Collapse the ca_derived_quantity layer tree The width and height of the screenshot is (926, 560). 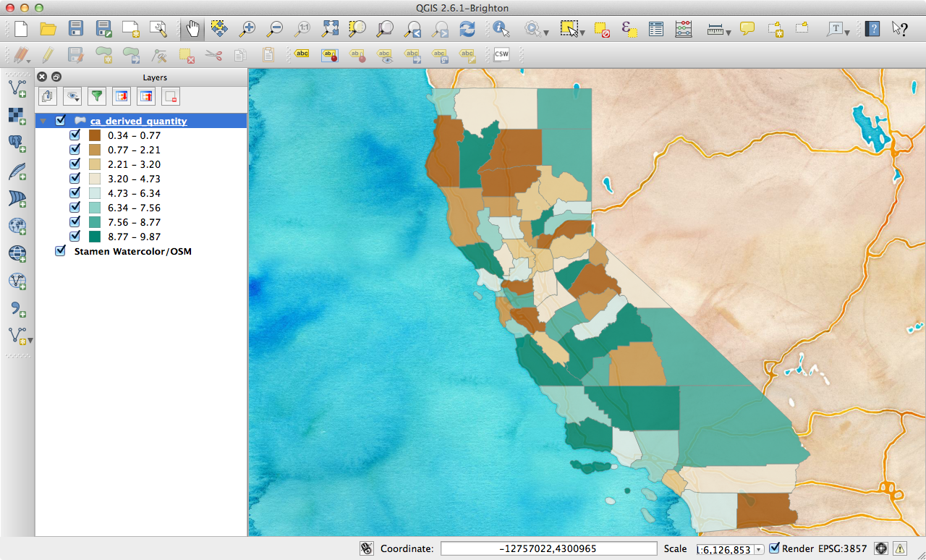[x=43, y=121]
